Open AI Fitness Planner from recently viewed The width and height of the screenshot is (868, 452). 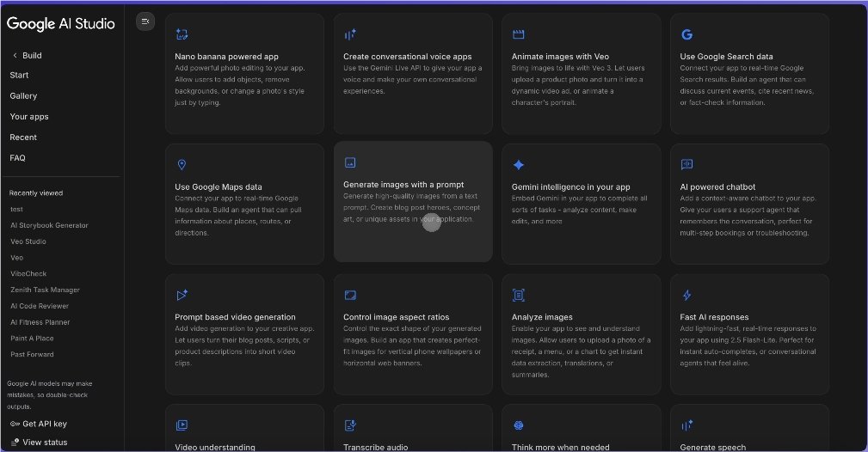click(x=40, y=322)
